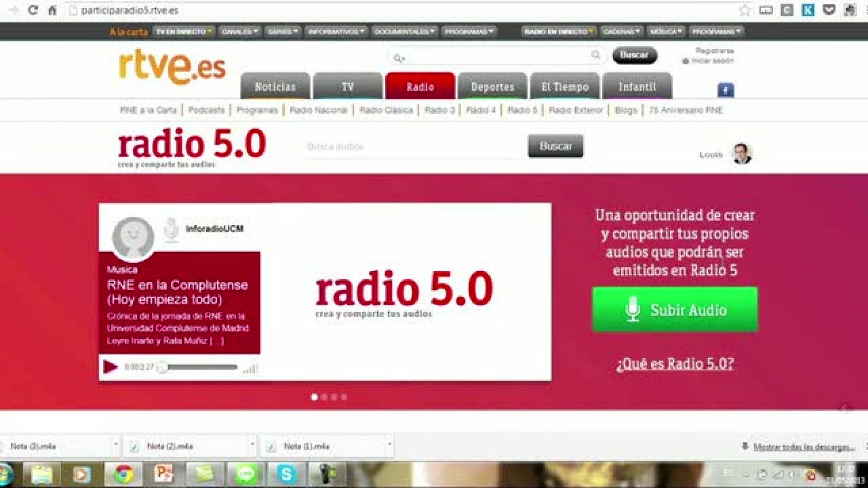Select the second carousel dot

[x=323, y=397]
